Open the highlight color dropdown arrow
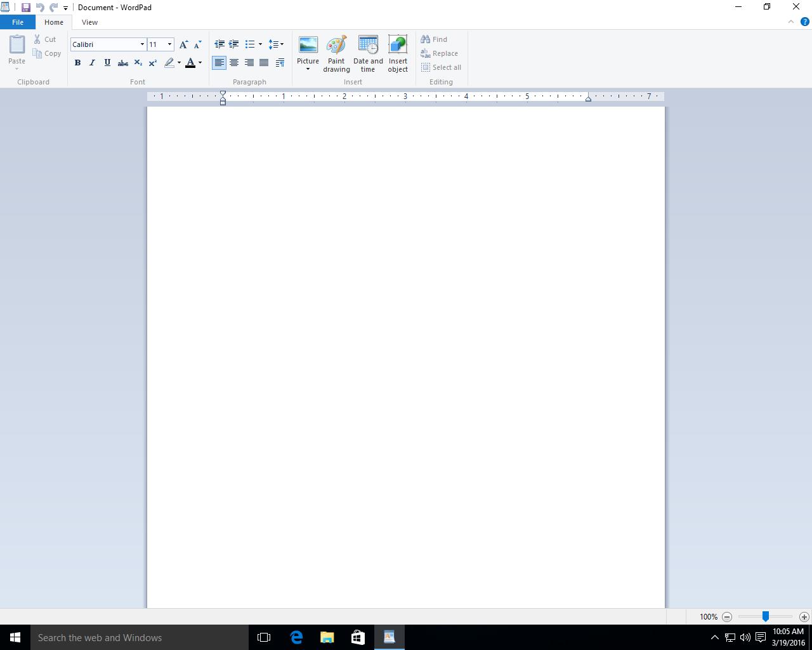The height and width of the screenshot is (650, 812). pyautogui.click(x=179, y=63)
